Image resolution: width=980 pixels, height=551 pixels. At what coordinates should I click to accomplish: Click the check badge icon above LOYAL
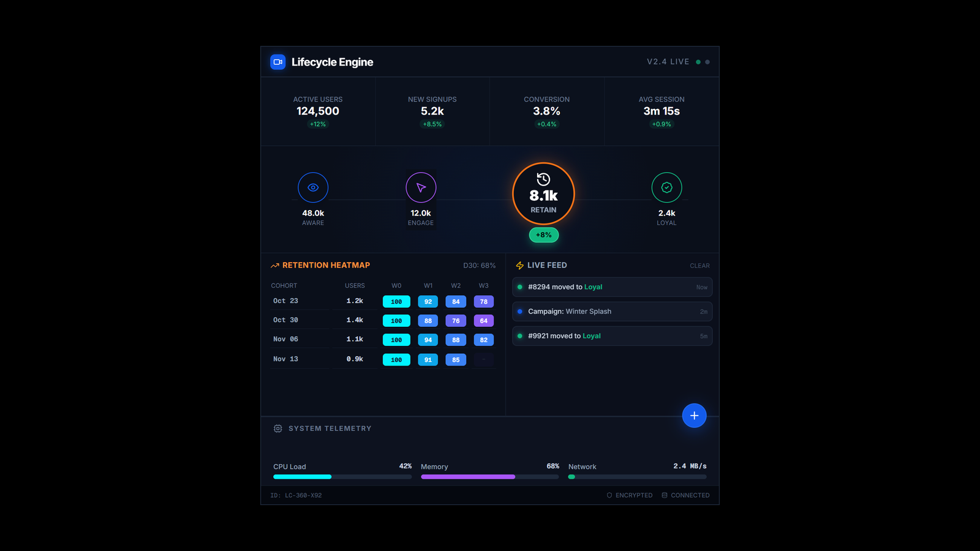666,187
